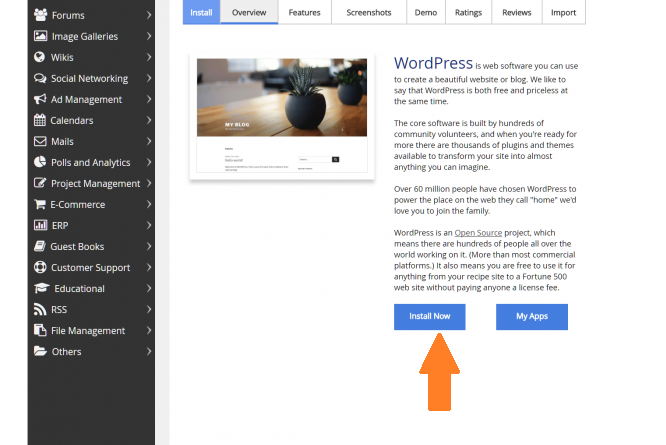
Task: Click the RSS feed icon
Action: click(40, 309)
